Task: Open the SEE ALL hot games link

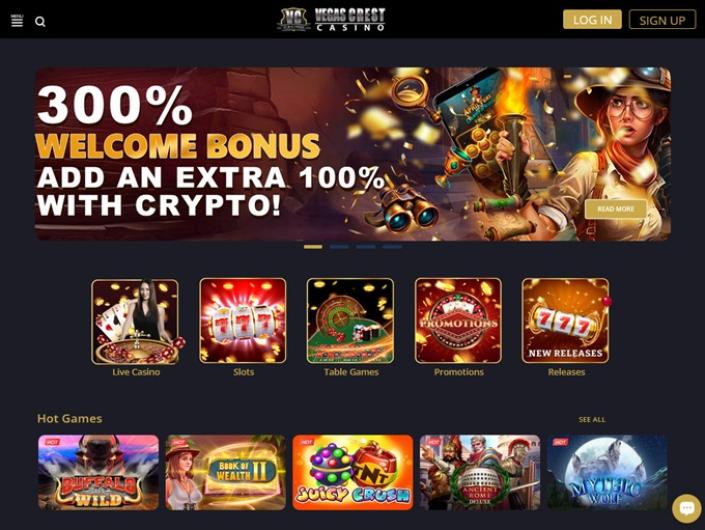Action: click(592, 419)
